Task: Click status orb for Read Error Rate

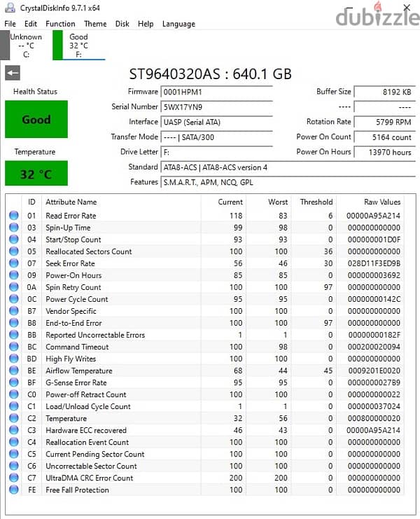Action: [x=14, y=216]
